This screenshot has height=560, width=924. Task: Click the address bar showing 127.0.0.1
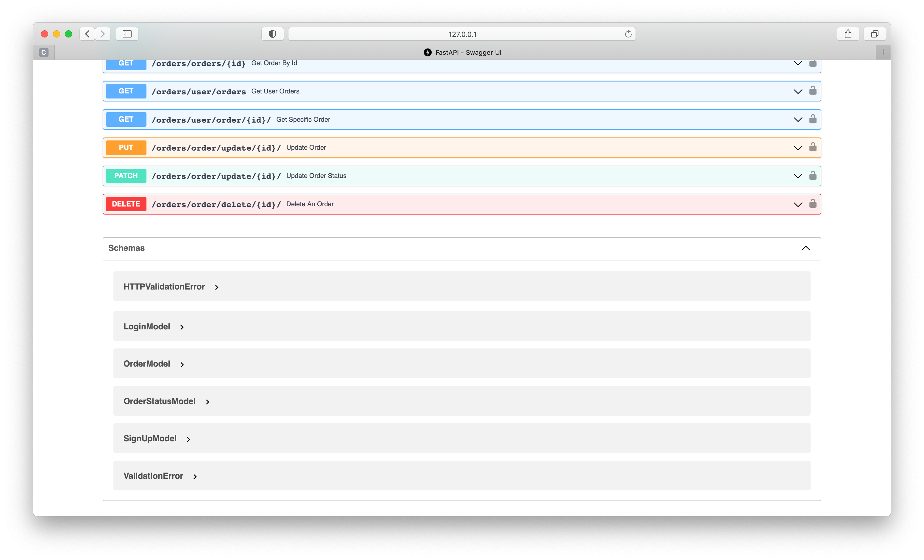tap(462, 34)
